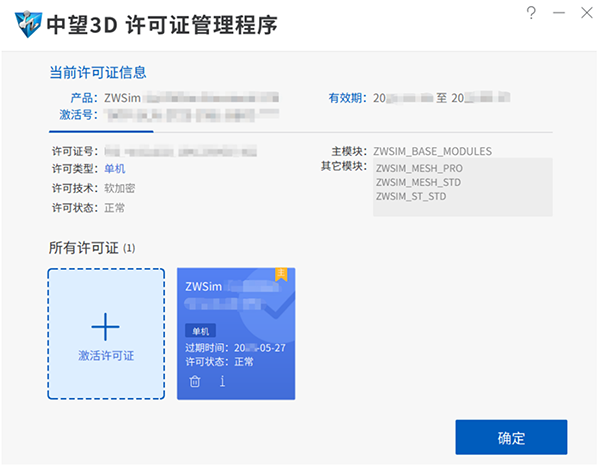The image size is (600, 466).
Task: Click the plus icon to add license
Action: 106,327
